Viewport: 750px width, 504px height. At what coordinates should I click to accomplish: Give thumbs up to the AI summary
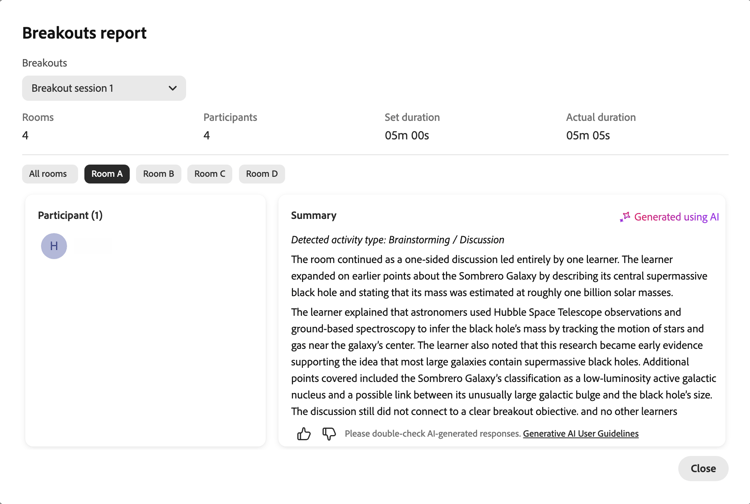(x=304, y=434)
